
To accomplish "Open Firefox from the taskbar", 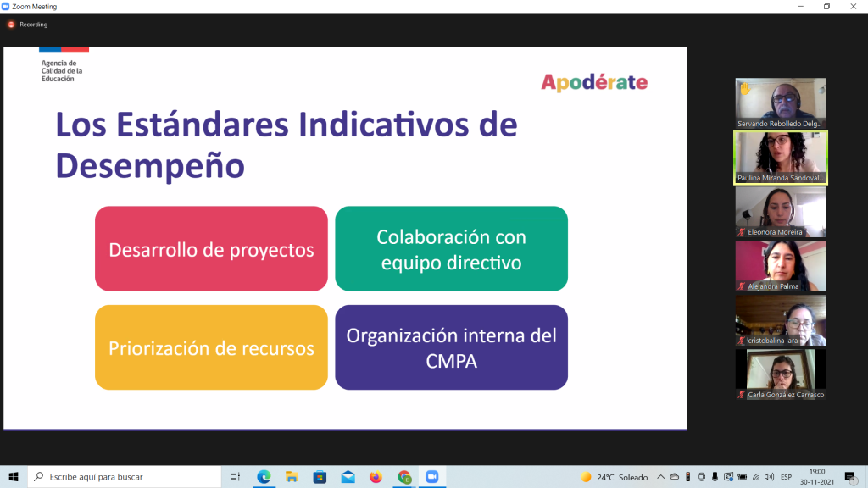I will pos(376,477).
